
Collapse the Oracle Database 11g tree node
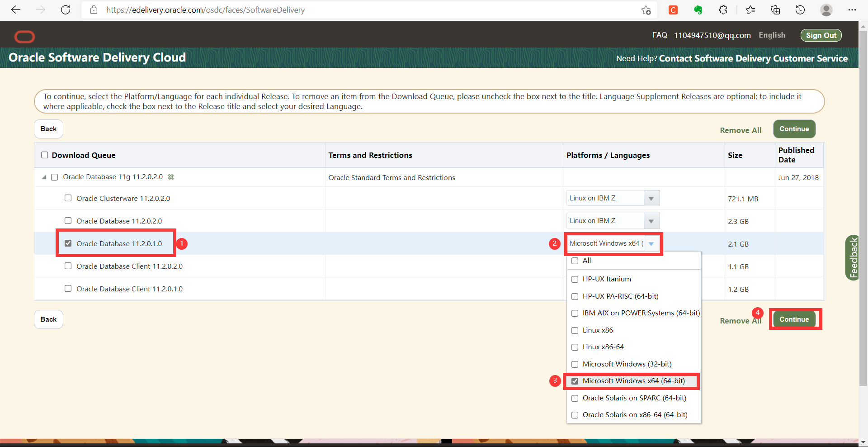[x=44, y=177]
